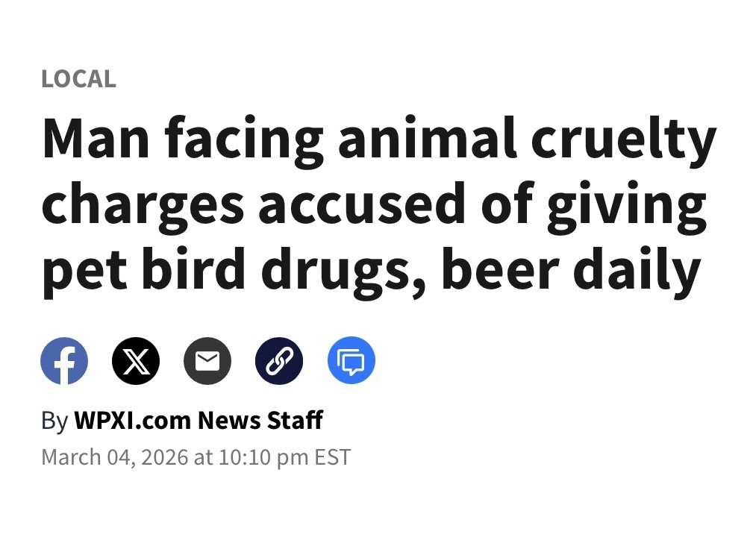Share the article on Facebook
Image resolution: width=756 pixels, height=546 pixels.
64,361
